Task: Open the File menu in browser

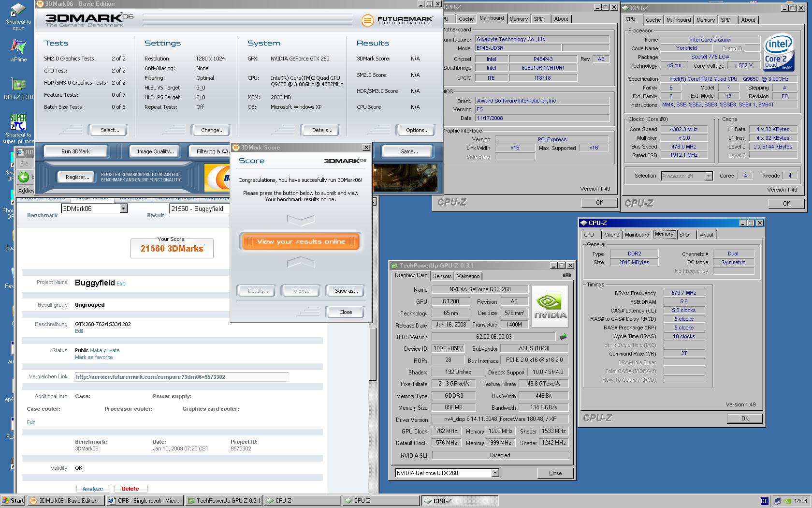Action: 24,164
